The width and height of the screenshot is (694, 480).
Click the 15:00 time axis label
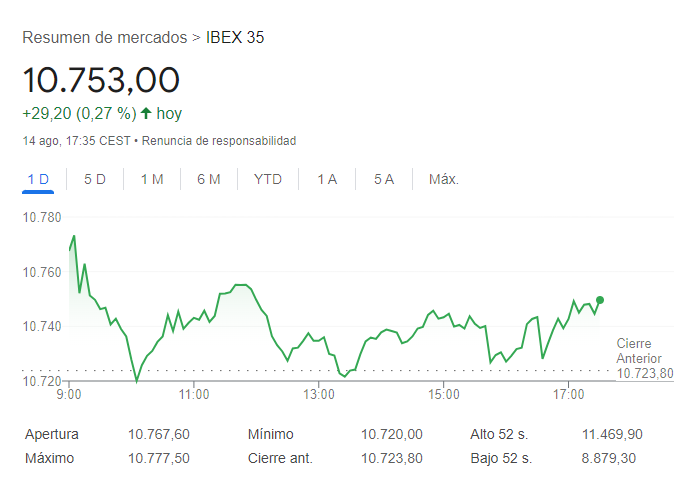tap(443, 396)
